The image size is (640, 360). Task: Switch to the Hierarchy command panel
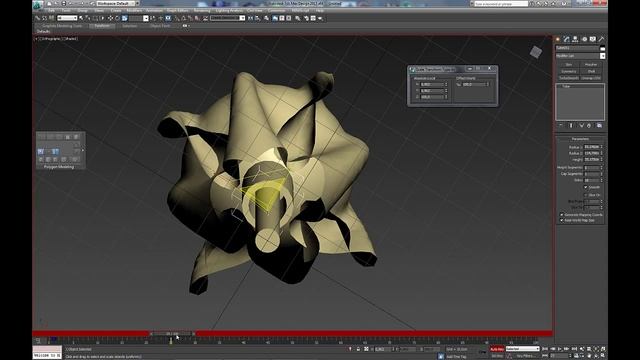click(575, 39)
